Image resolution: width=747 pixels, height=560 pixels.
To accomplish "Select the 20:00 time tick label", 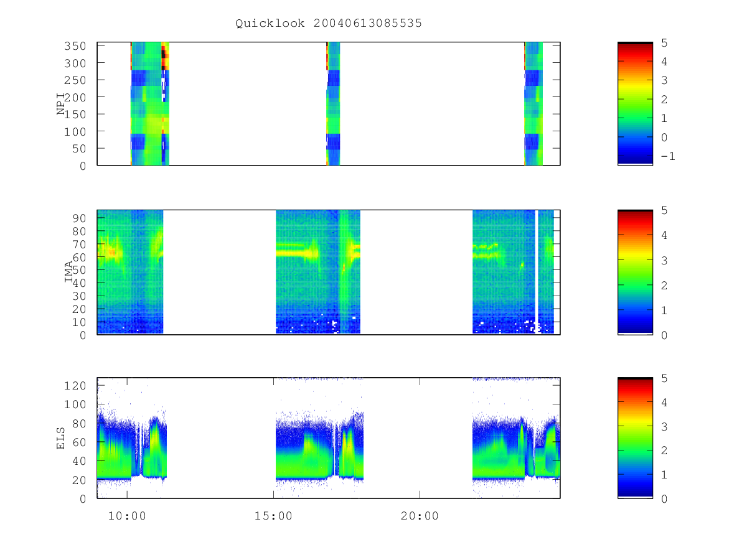I will [420, 516].
